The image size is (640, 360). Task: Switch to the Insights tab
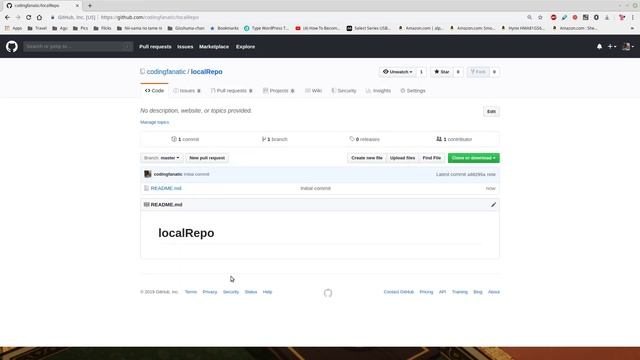[x=378, y=91]
